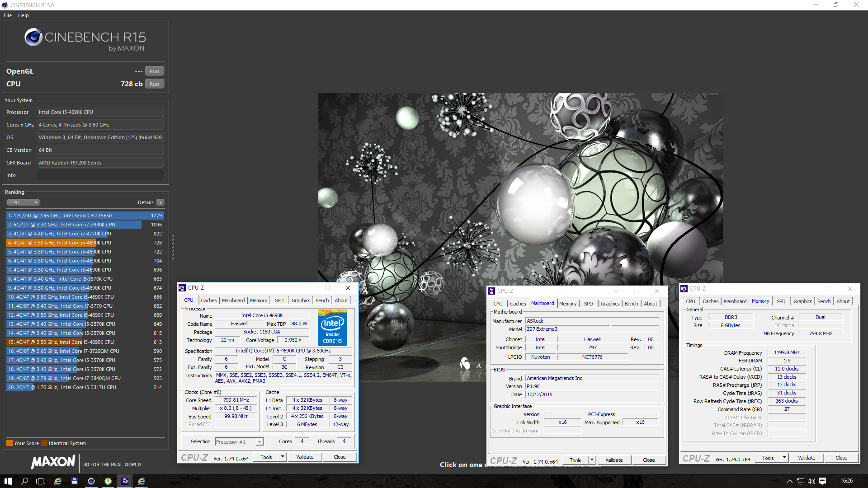Click DRAM Frequency value 1199.8 MHz
This screenshot has height=488, width=868.
pos(787,353)
